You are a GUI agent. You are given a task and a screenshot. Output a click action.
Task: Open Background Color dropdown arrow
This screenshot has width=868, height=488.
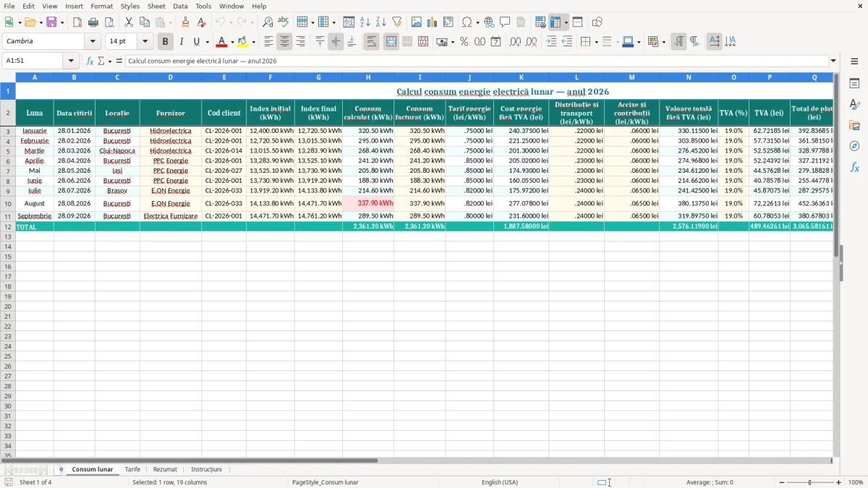point(253,42)
